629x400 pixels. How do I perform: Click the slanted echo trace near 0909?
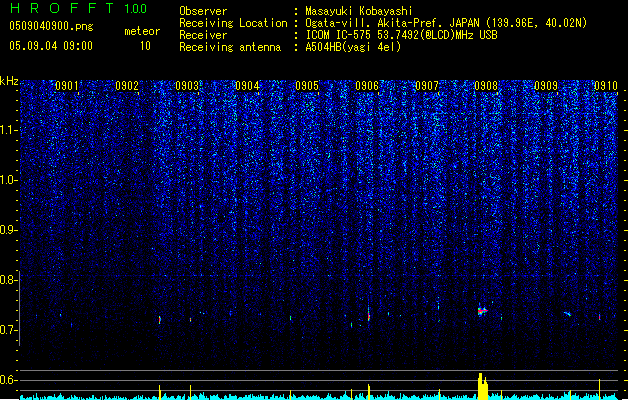click(567, 314)
